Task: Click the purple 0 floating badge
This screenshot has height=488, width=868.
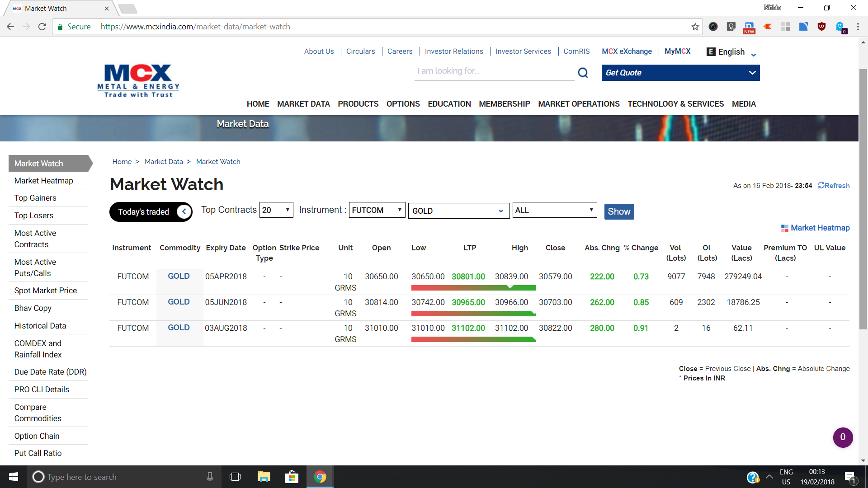Action: click(x=843, y=437)
